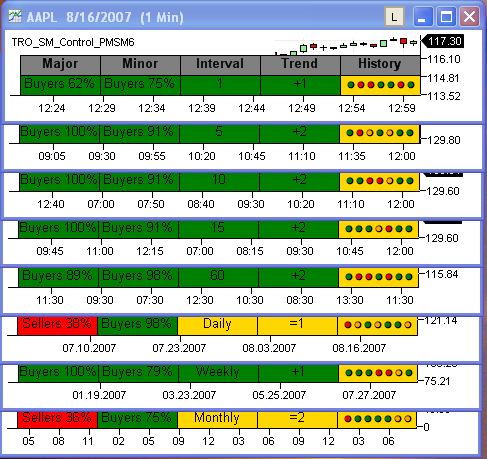Click the 129.80 price axis label
Screen dimensions: 487x459
coord(444,140)
